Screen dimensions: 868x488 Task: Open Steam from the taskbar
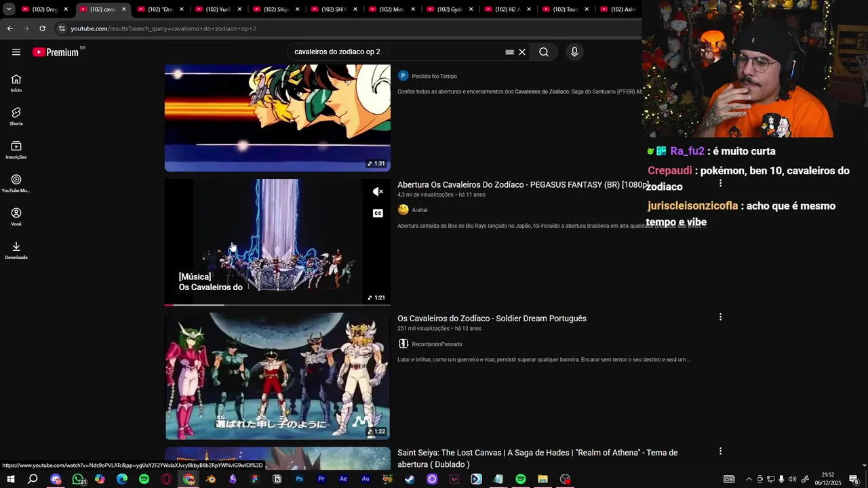pyautogui.click(x=410, y=479)
